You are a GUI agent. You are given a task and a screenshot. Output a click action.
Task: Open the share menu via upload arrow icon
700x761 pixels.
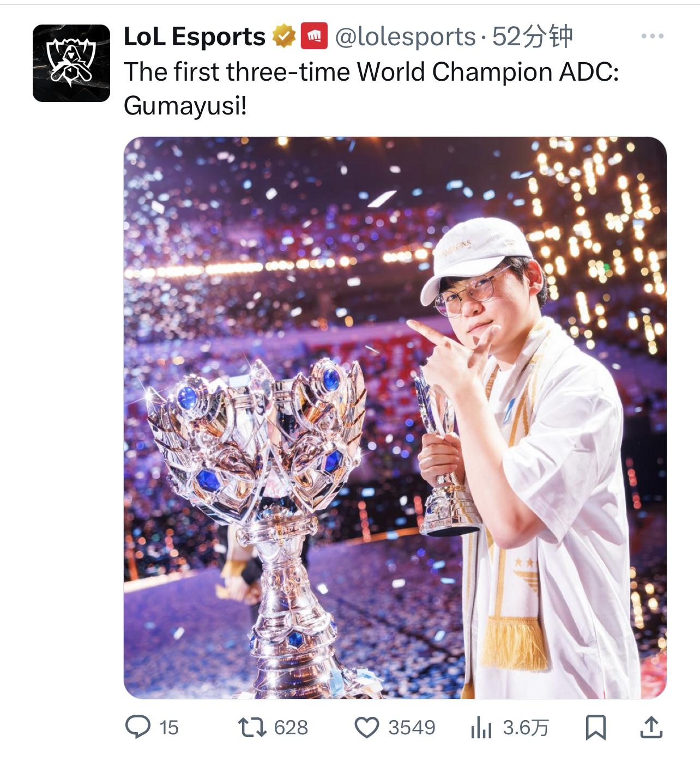(x=650, y=727)
